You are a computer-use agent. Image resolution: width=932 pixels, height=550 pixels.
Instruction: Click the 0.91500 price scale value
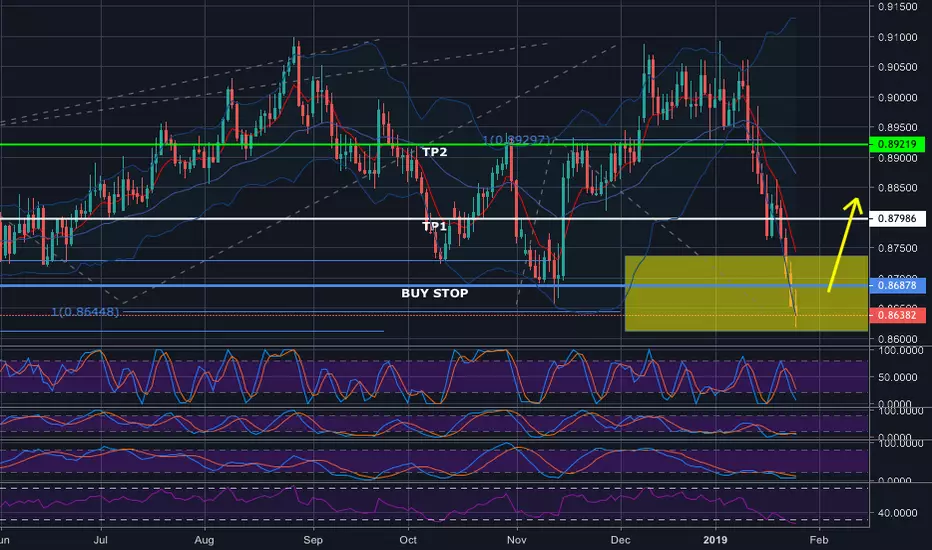pos(898,7)
